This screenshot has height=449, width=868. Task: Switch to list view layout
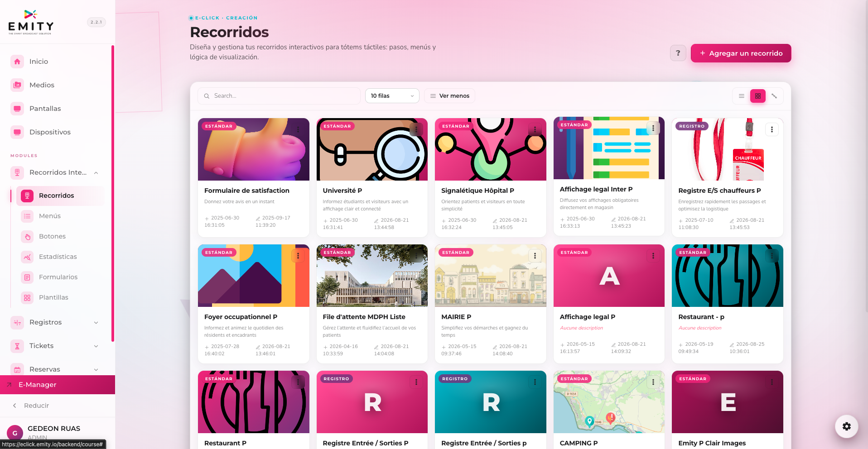click(742, 96)
